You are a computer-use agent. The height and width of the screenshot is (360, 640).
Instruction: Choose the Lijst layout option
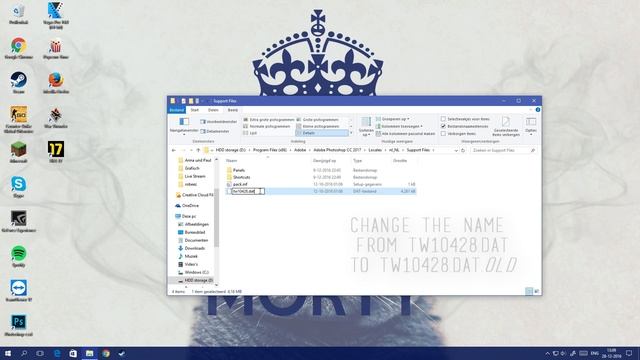[x=250, y=133]
